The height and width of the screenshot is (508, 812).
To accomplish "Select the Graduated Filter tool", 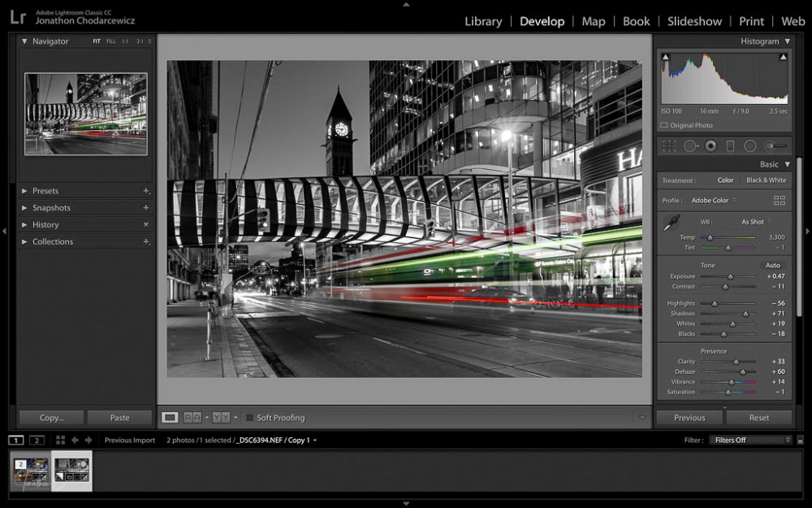I will tap(730, 146).
